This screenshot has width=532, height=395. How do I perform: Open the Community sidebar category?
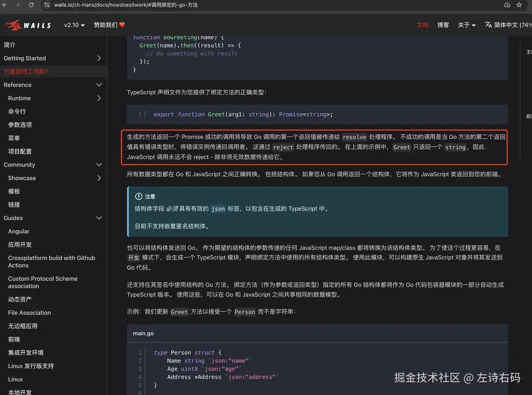pyautogui.click(x=20, y=164)
